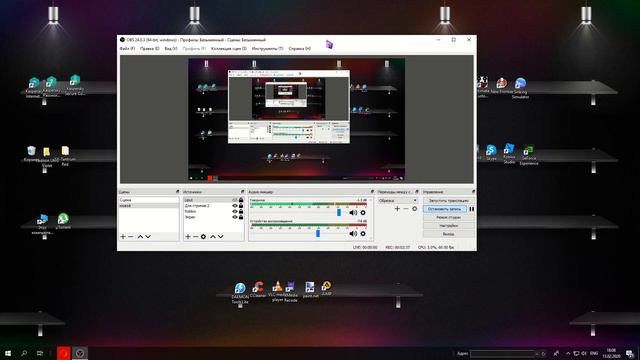Expand hidden system tray icons chevron
This screenshot has height=360, width=640.
pos(568,353)
